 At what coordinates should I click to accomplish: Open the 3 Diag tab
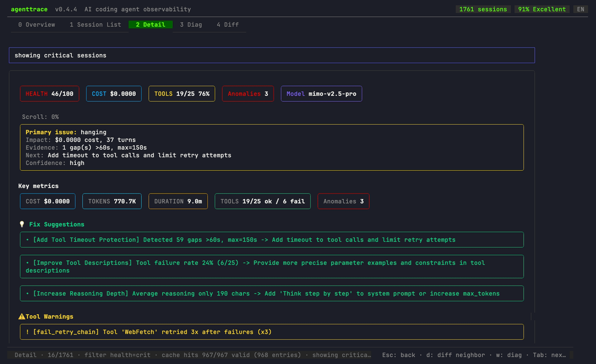191,24
